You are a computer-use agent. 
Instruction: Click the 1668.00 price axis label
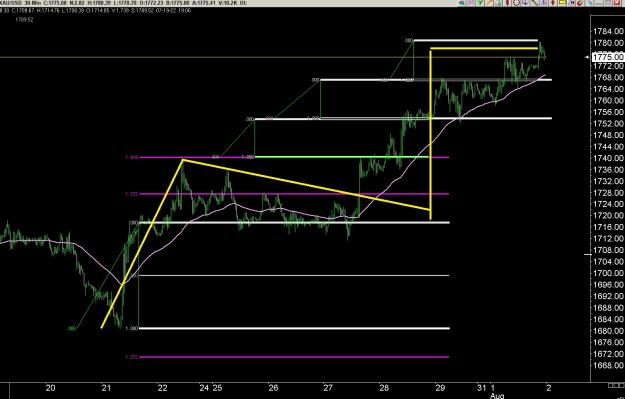tap(609, 365)
